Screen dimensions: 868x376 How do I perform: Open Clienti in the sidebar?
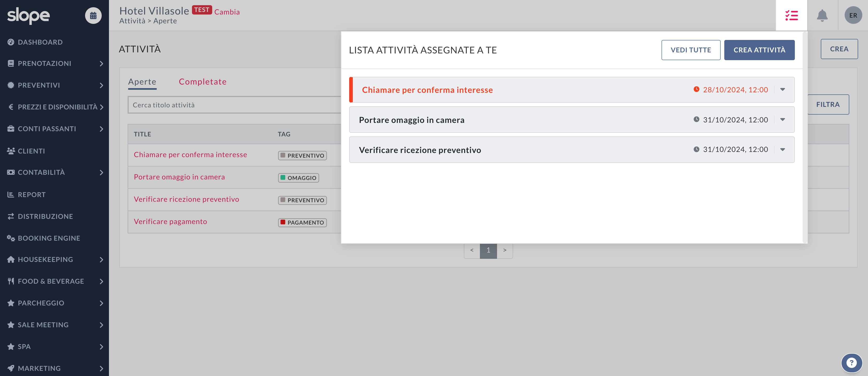[31, 151]
